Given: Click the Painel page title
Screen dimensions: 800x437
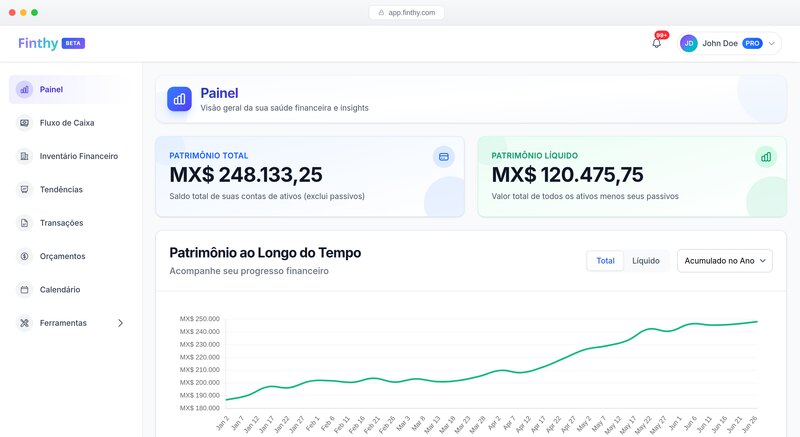Looking at the screenshot, I should tap(219, 93).
